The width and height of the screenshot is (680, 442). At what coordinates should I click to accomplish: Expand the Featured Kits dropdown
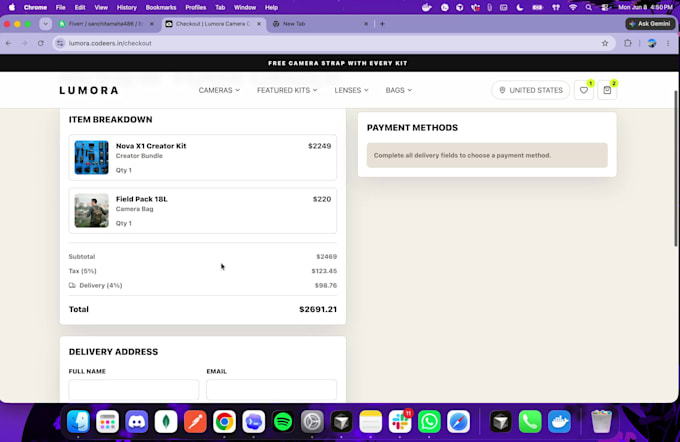(x=287, y=90)
